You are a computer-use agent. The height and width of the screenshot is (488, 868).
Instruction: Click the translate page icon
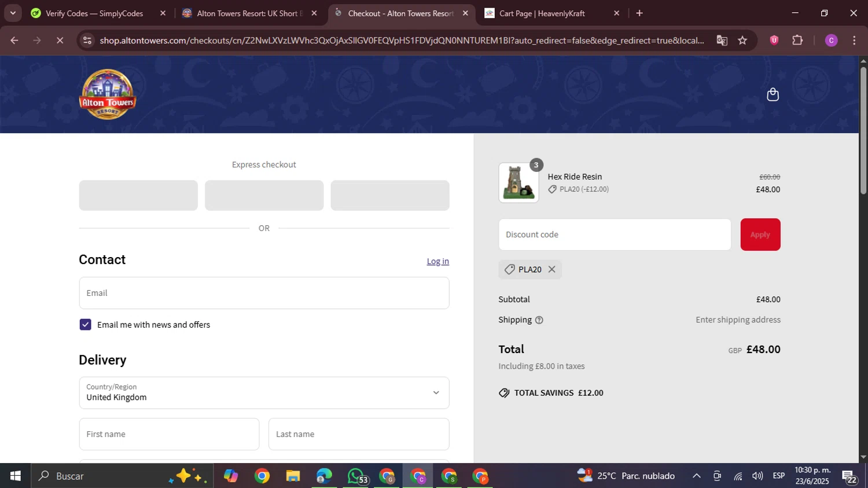722,40
